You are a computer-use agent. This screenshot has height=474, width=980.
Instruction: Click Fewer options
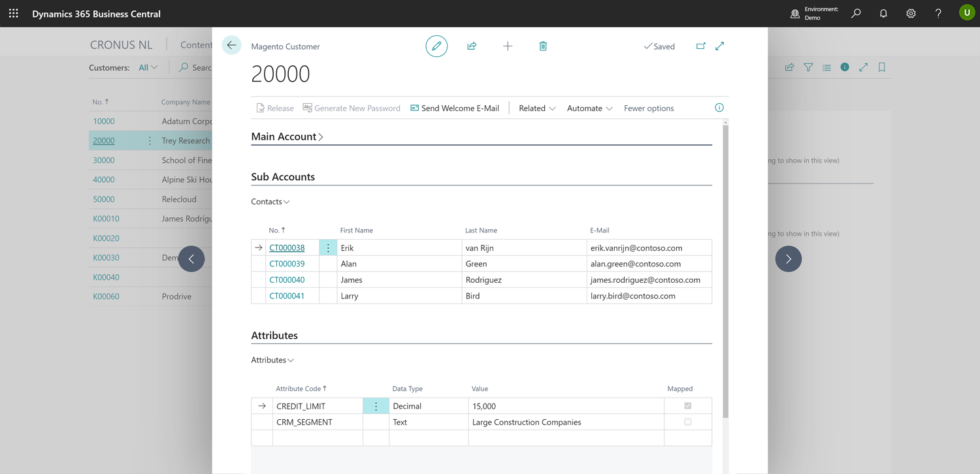coord(649,108)
